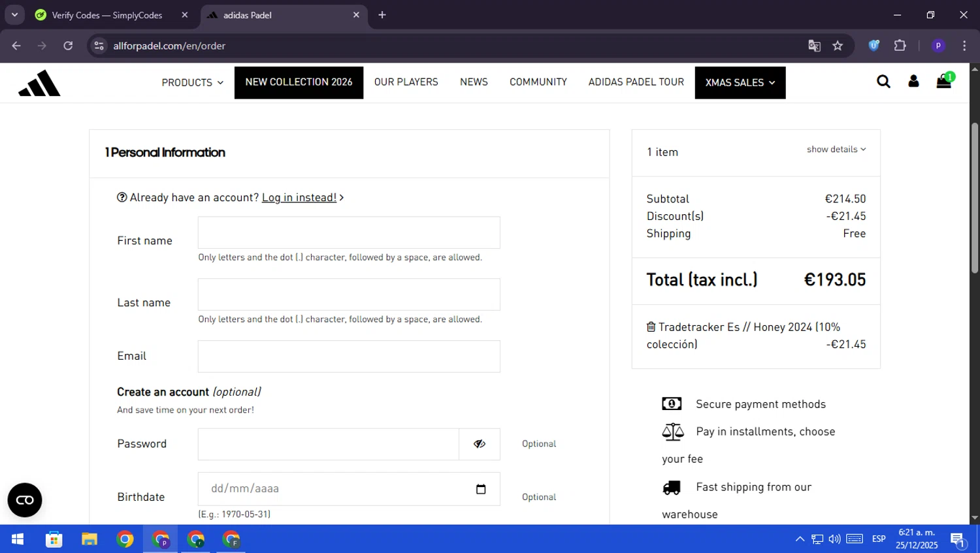Image resolution: width=980 pixels, height=553 pixels.
Task: Expand the XMAS SALES dropdown
Action: tap(740, 82)
